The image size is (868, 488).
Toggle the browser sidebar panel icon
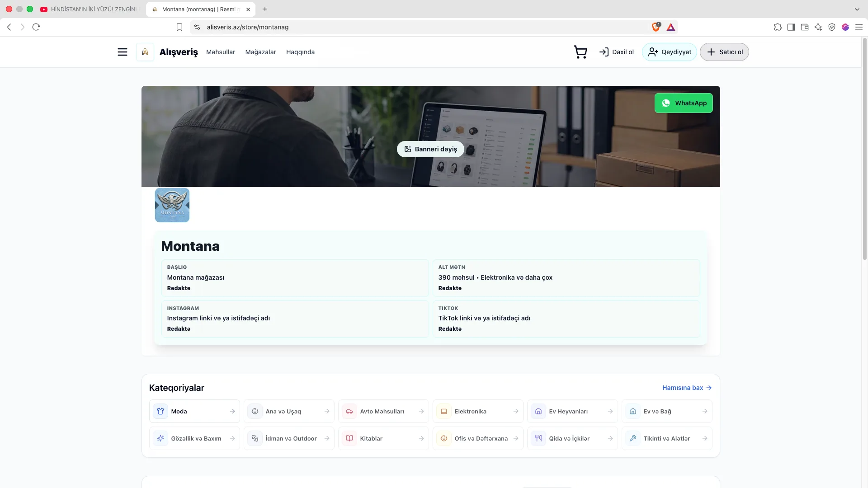click(x=791, y=27)
